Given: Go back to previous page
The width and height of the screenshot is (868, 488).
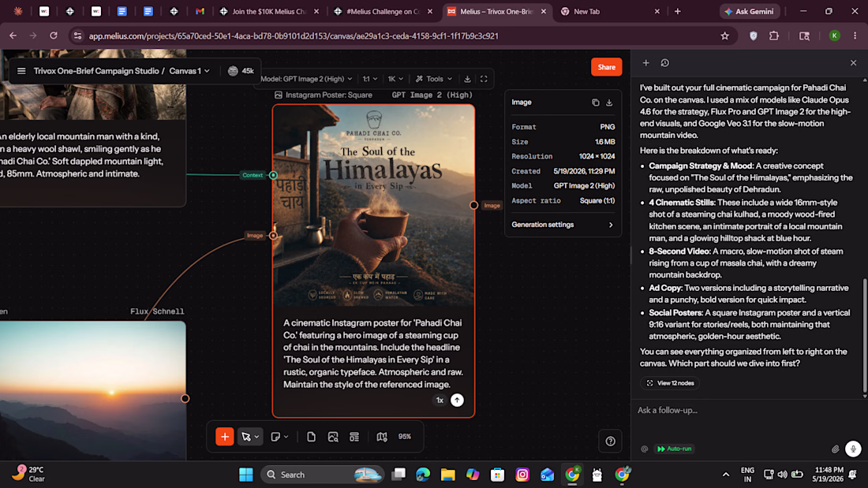Looking at the screenshot, I should 13,35.
